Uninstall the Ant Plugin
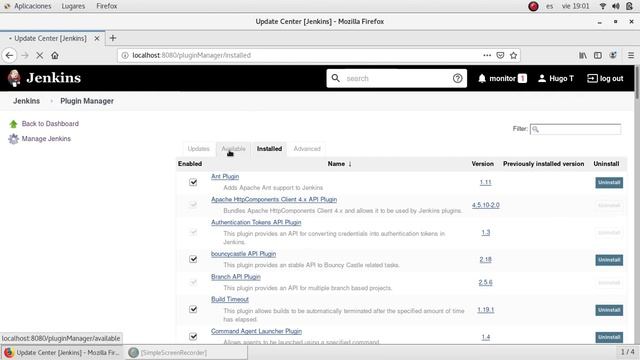This screenshot has height=360, width=640. click(x=609, y=182)
